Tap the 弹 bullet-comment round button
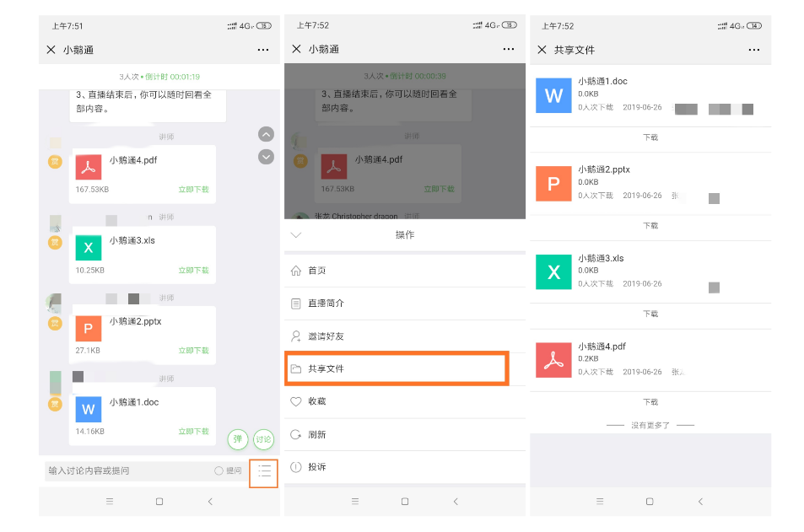 [238, 439]
